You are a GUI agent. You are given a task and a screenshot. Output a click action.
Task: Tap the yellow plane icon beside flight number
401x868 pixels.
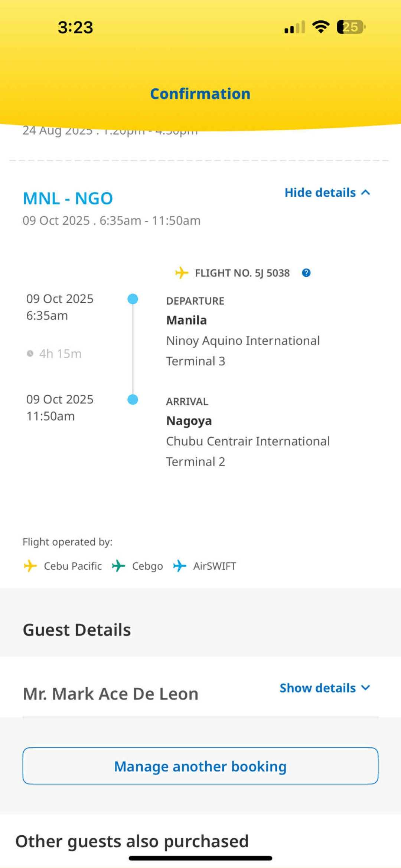click(182, 273)
